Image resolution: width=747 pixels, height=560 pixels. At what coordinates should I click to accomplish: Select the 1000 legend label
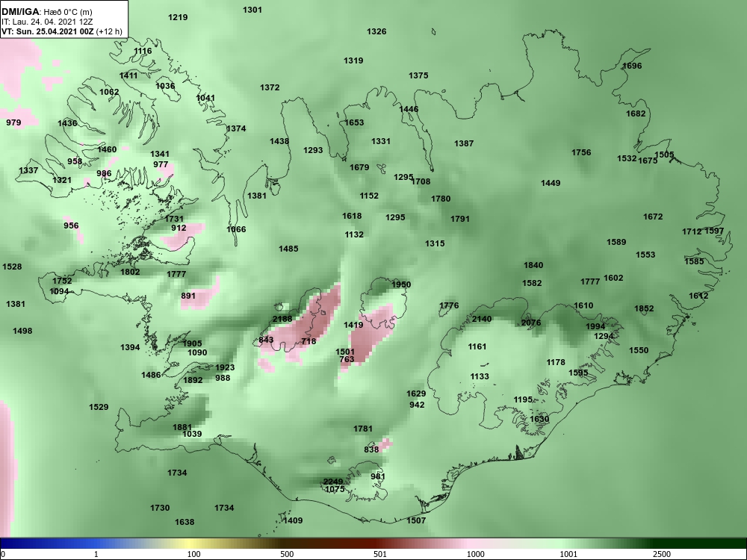tap(475, 554)
